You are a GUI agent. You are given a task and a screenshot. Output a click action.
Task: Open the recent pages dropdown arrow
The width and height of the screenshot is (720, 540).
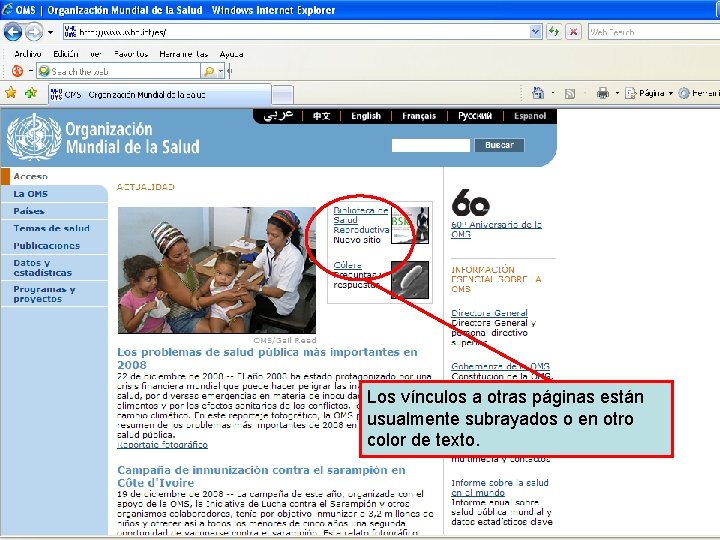pos(50,32)
